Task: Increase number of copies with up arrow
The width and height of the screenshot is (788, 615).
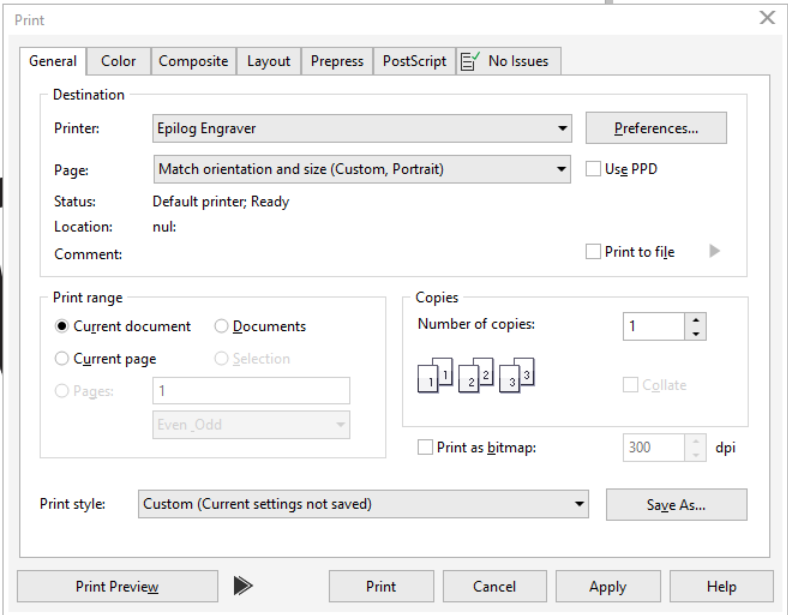Action: coord(697,320)
